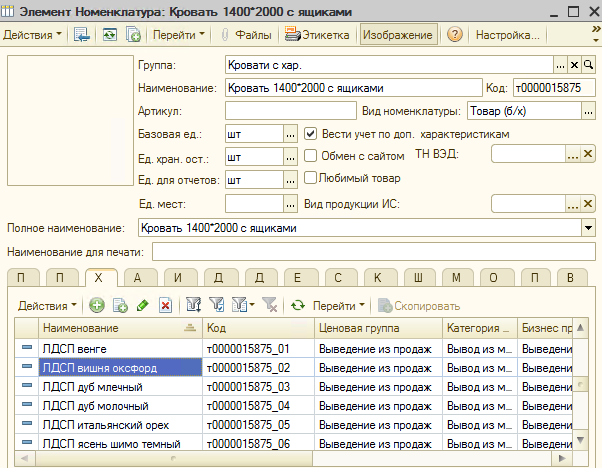The image size is (602, 468).
Task: Sort by the Наименование column header
Action: point(120,328)
